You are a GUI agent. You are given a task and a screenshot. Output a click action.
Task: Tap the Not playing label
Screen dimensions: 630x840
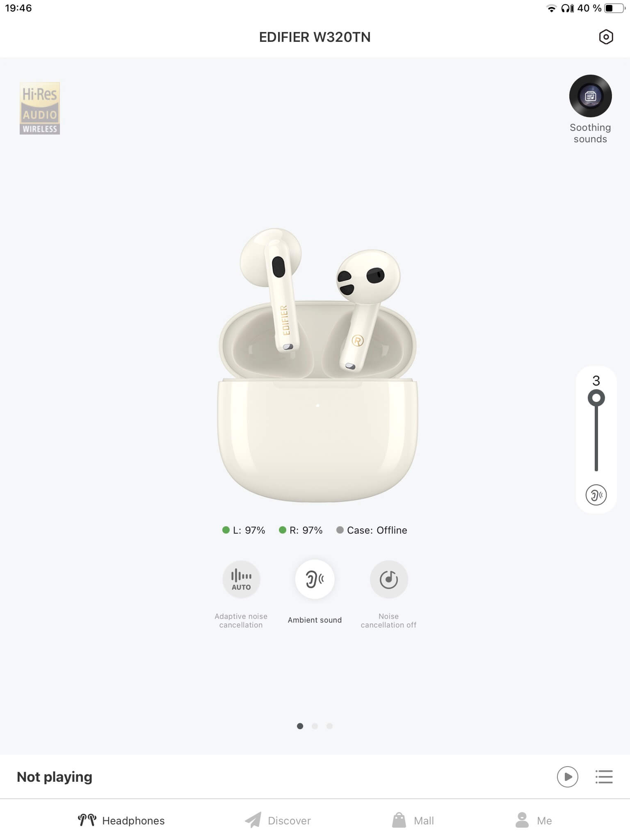tap(55, 777)
